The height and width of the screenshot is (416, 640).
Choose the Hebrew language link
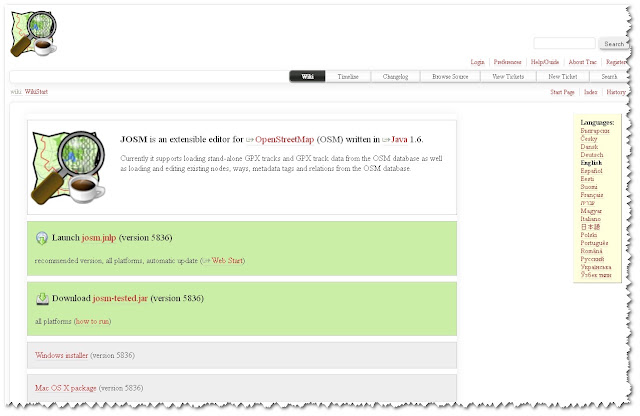(x=587, y=203)
